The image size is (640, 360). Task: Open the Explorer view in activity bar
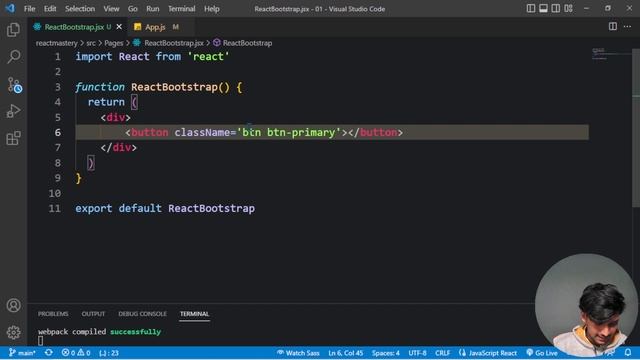pos(13,30)
